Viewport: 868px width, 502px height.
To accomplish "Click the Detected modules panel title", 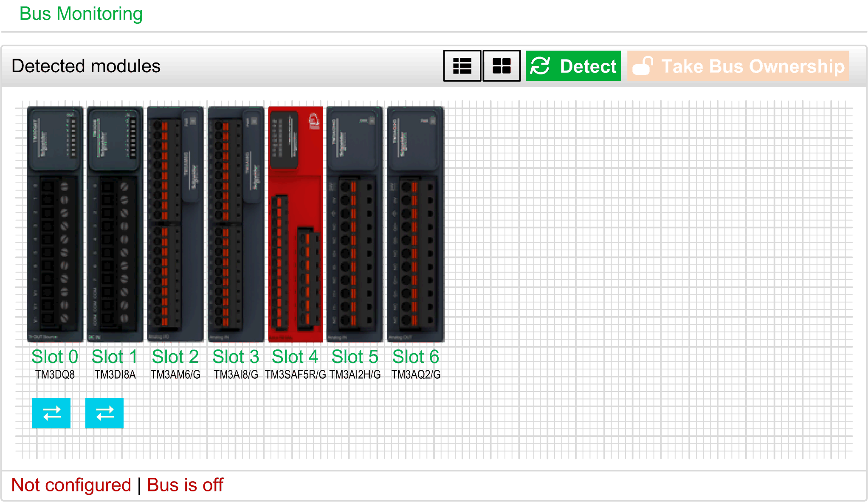I will point(86,66).
